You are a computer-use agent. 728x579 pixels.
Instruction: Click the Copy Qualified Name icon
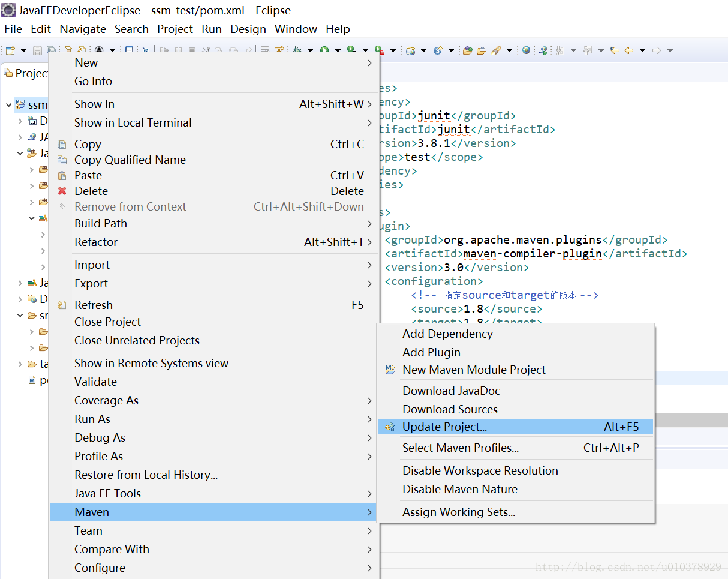62,160
